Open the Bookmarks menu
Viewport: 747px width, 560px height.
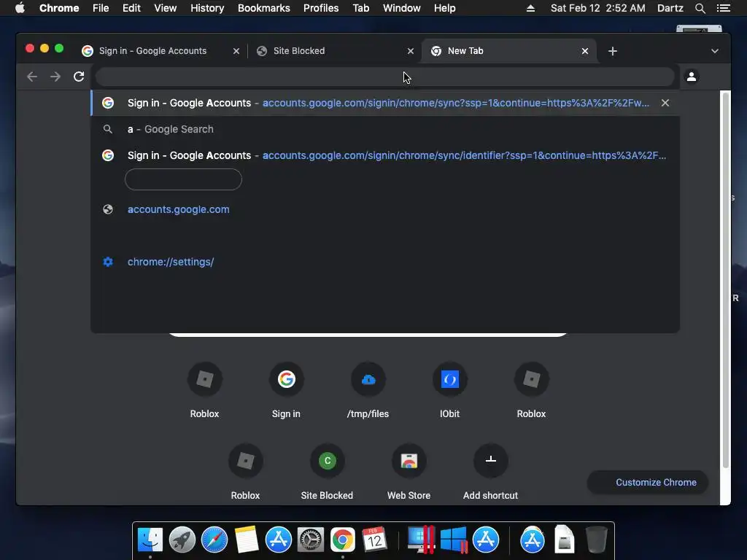click(x=264, y=8)
